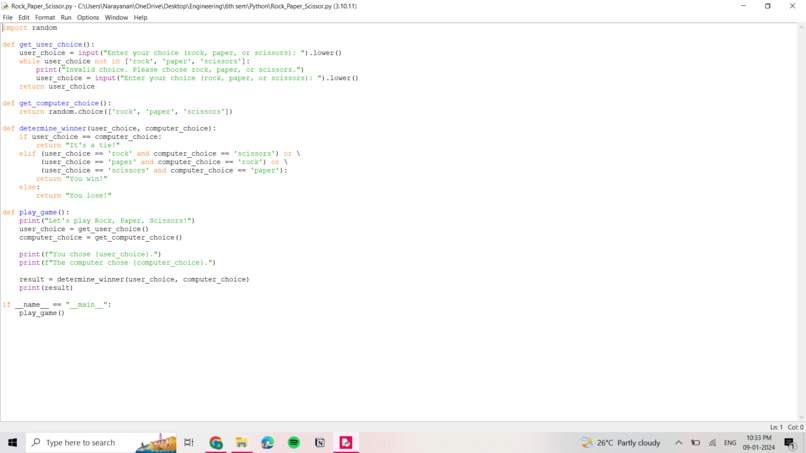
Task: Click the Python file icon in title bar
Action: tap(5, 6)
